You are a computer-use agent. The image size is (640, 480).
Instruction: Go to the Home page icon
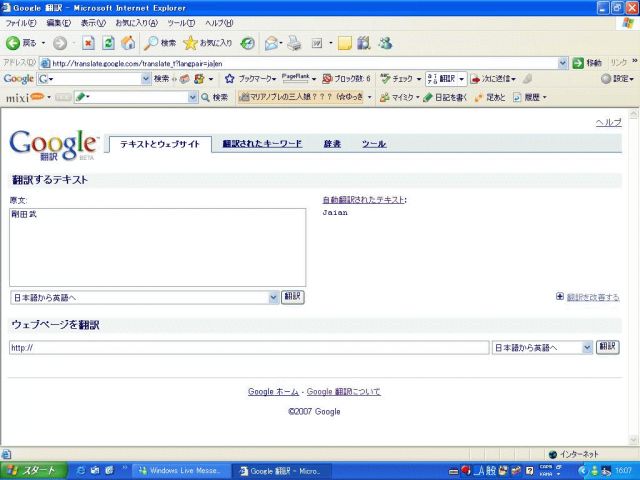click(x=128, y=43)
